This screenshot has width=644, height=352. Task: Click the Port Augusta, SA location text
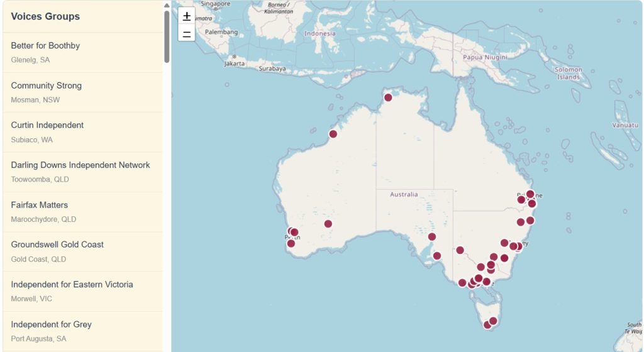[x=38, y=338]
